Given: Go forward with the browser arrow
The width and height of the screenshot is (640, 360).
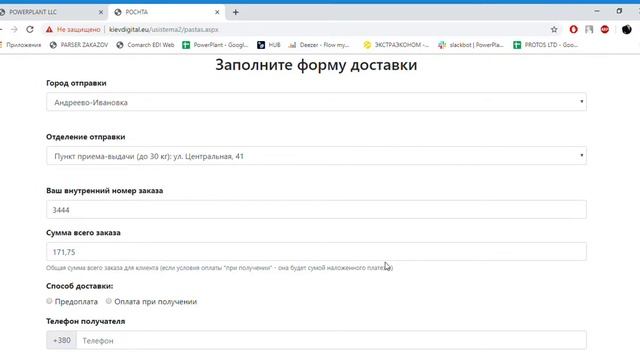Looking at the screenshot, I should (x=14, y=29).
